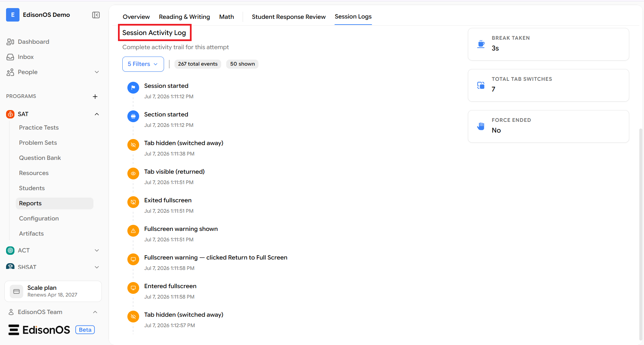Image resolution: width=644 pixels, height=345 pixels.
Task: Click the clicked Return to Full Screen icon
Action: click(133, 259)
